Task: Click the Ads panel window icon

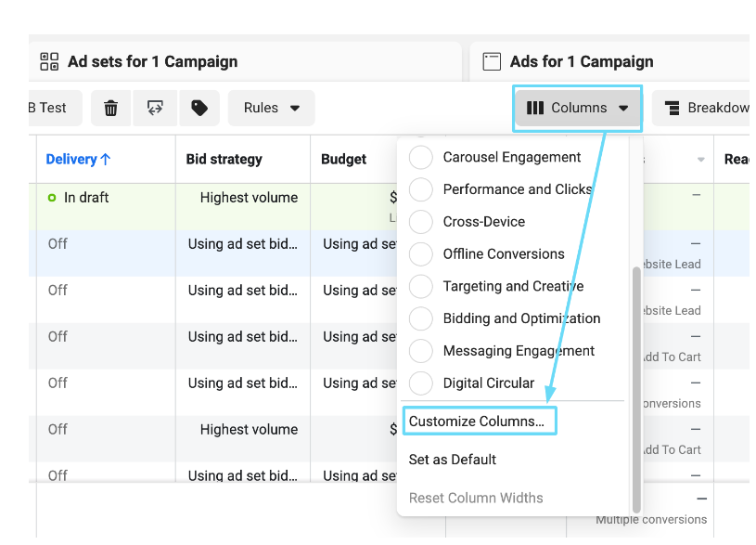Action: (x=492, y=62)
